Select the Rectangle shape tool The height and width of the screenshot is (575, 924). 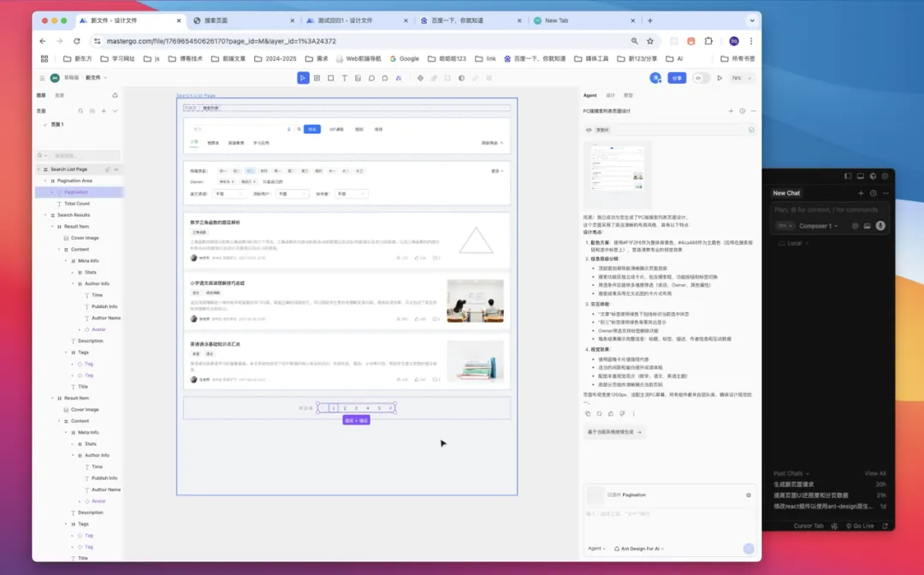331,78
